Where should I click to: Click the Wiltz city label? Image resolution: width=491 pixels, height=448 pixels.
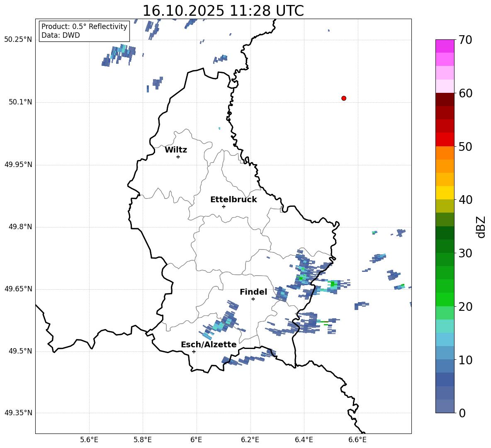176,150
